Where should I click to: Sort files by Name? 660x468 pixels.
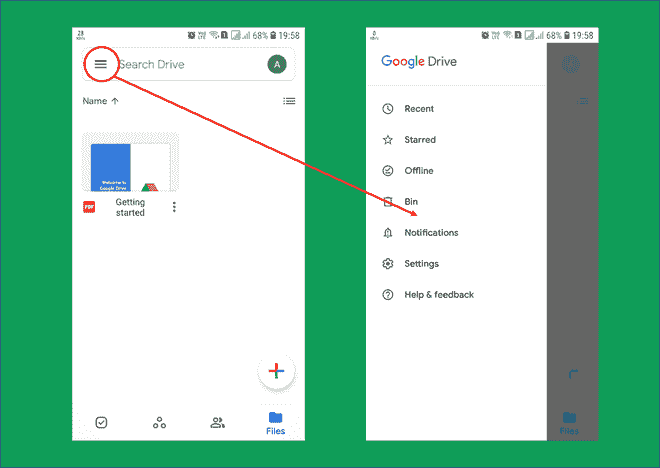click(101, 101)
